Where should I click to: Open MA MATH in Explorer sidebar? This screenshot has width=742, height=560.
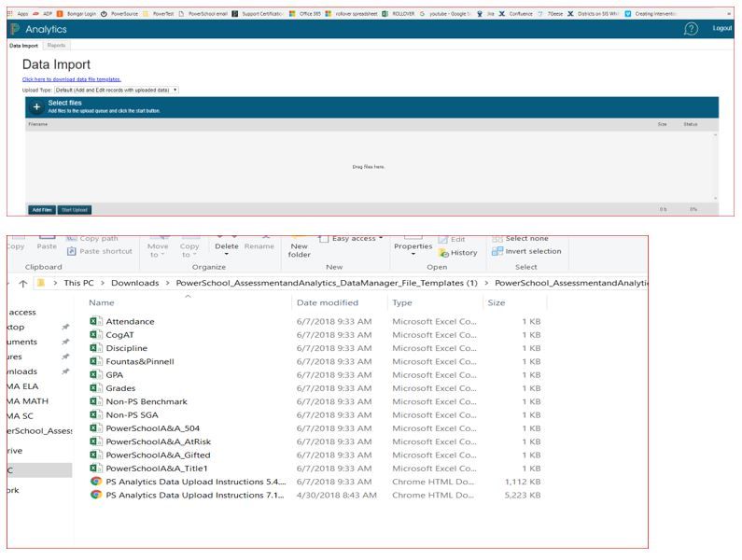click(x=28, y=401)
